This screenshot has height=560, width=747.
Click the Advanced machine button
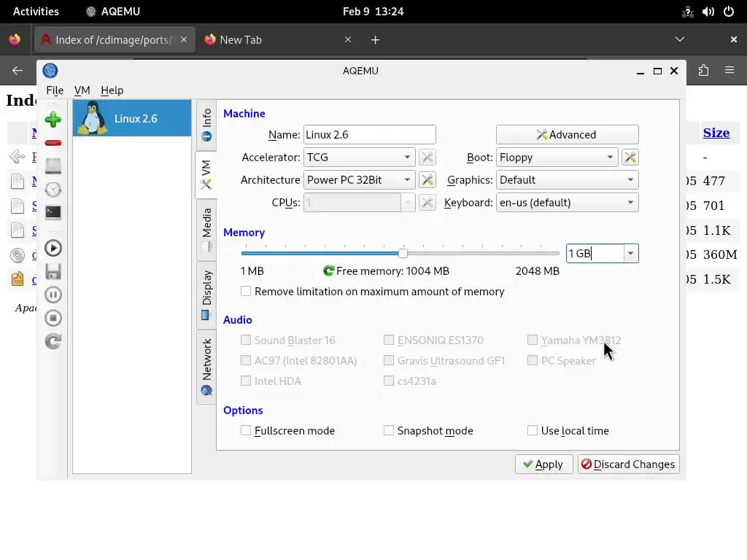coord(567,135)
